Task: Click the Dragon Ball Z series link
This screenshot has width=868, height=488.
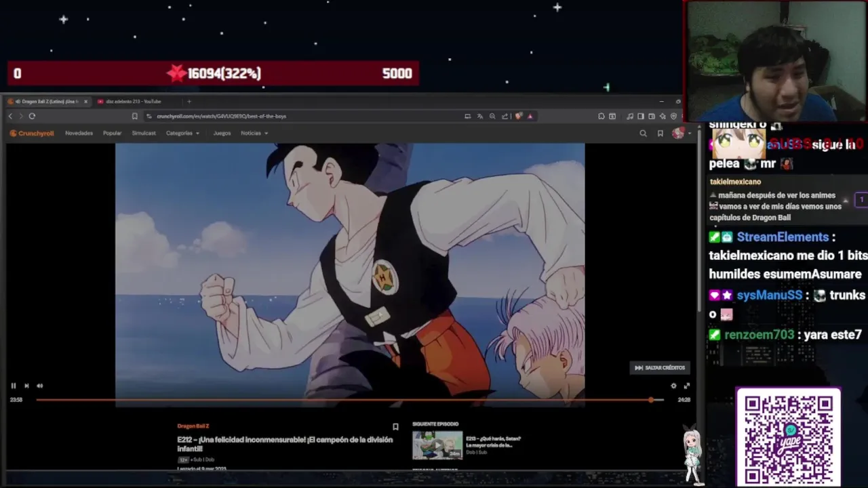Action: click(193, 426)
